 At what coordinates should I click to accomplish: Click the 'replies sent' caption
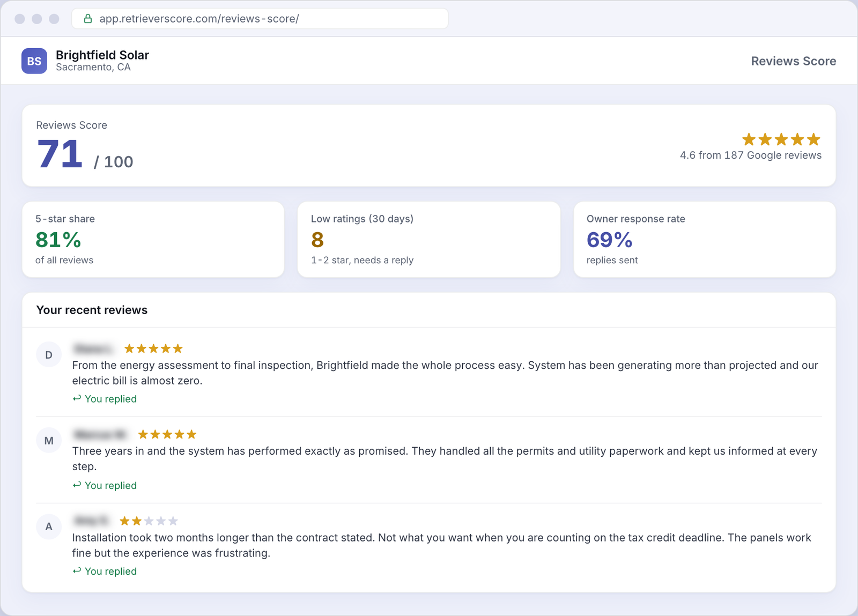point(612,261)
